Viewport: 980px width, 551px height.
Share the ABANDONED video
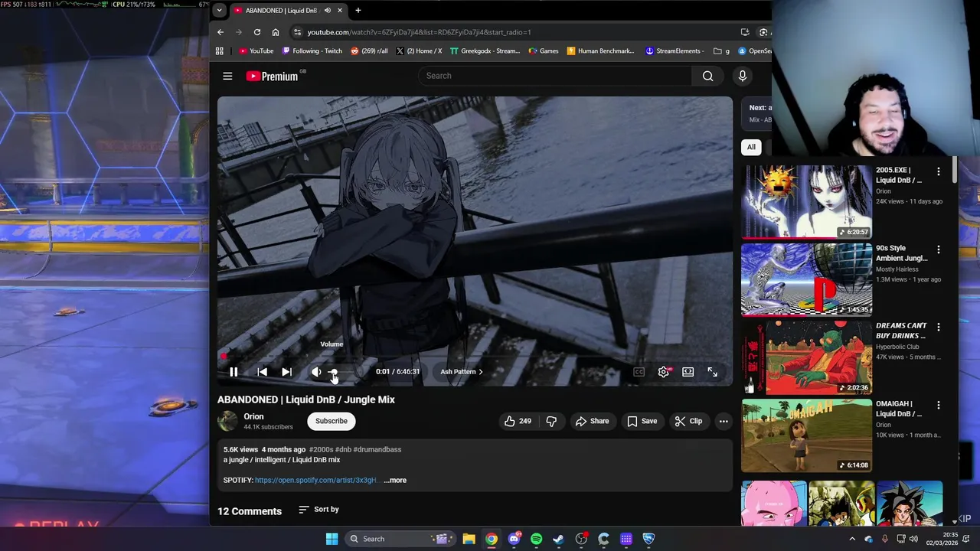pos(592,421)
